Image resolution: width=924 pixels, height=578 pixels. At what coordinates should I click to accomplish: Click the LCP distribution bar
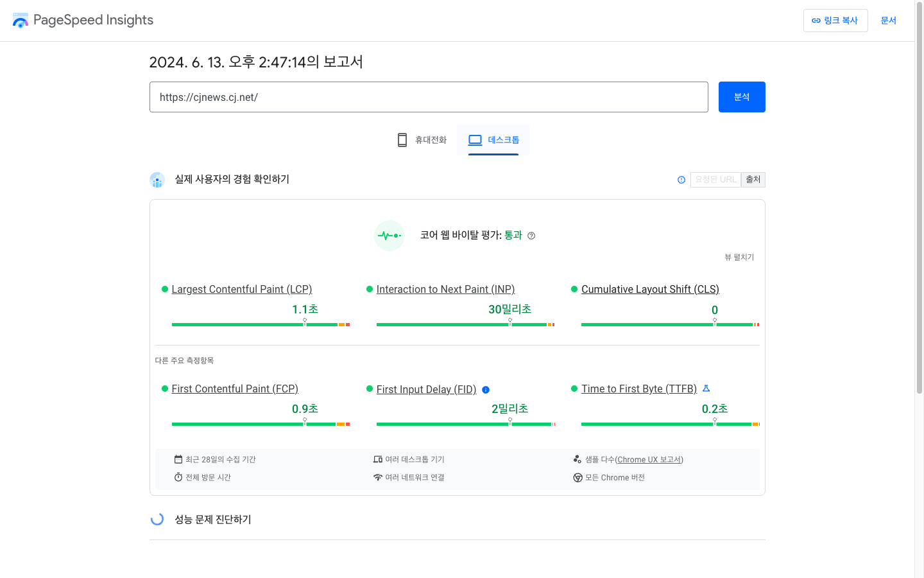(x=261, y=325)
